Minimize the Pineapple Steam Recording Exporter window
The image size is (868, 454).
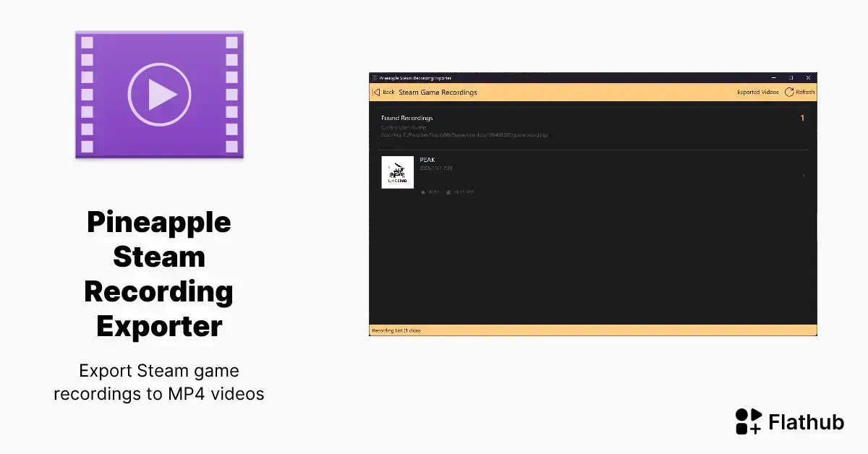[x=773, y=77]
